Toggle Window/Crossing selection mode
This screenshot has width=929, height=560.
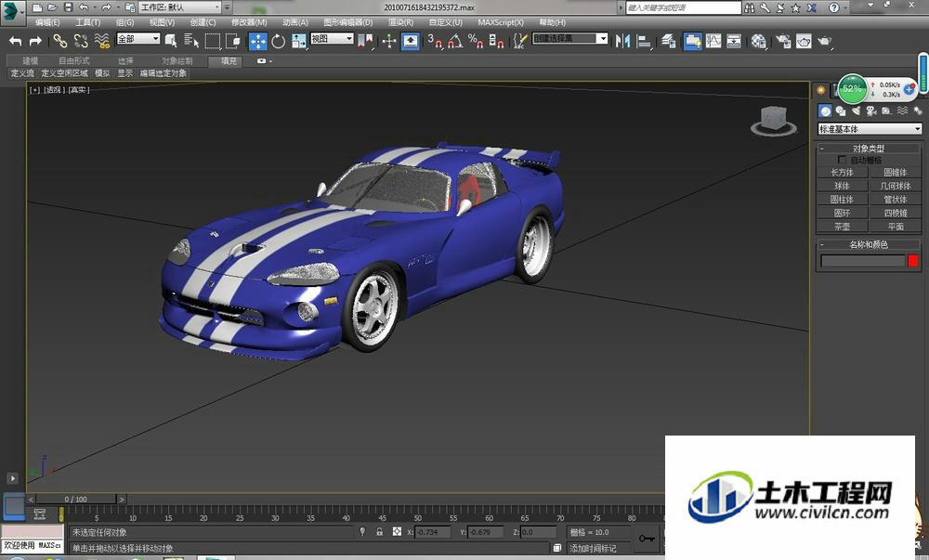click(x=233, y=41)
